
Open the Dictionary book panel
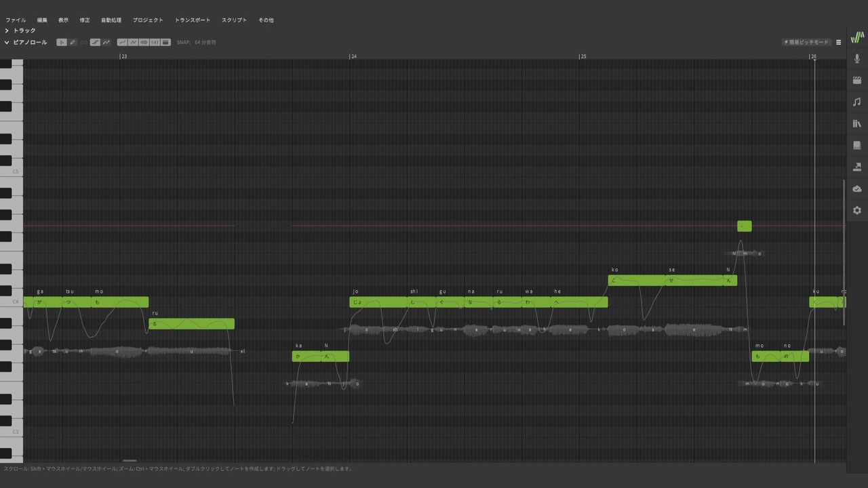[857, 145]
